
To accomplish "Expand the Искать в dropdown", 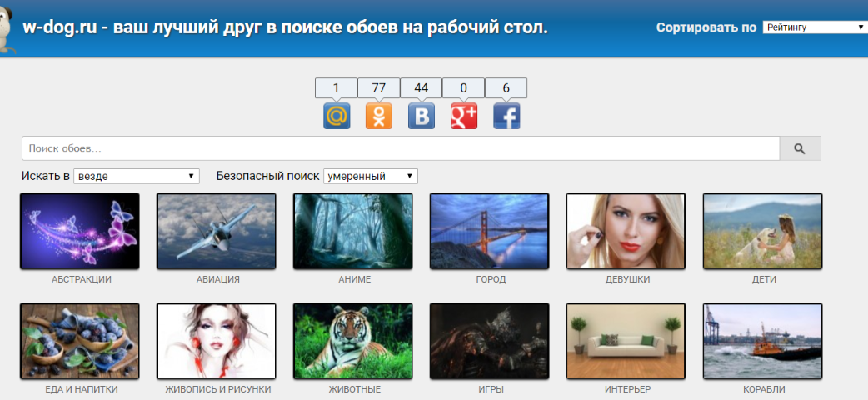I will pos(137,177).
